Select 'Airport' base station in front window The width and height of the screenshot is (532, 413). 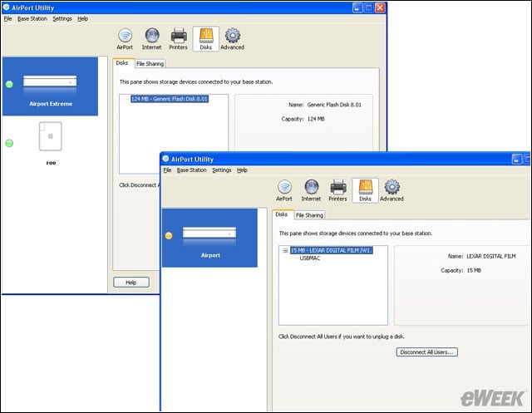click(x=209, y=238)
